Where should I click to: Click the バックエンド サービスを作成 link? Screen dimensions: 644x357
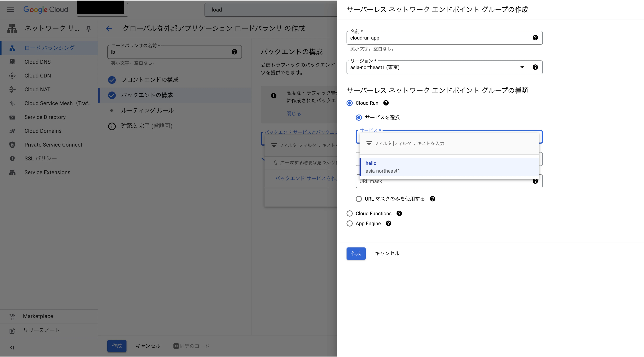(306, 178)
